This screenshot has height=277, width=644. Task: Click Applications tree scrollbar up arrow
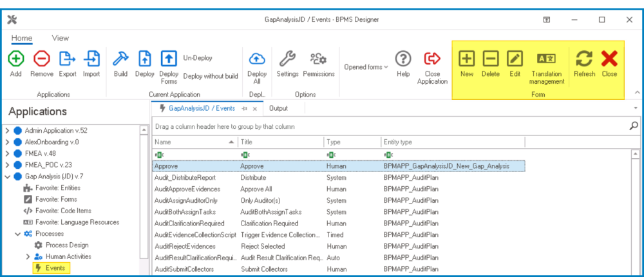coord(144,130)
